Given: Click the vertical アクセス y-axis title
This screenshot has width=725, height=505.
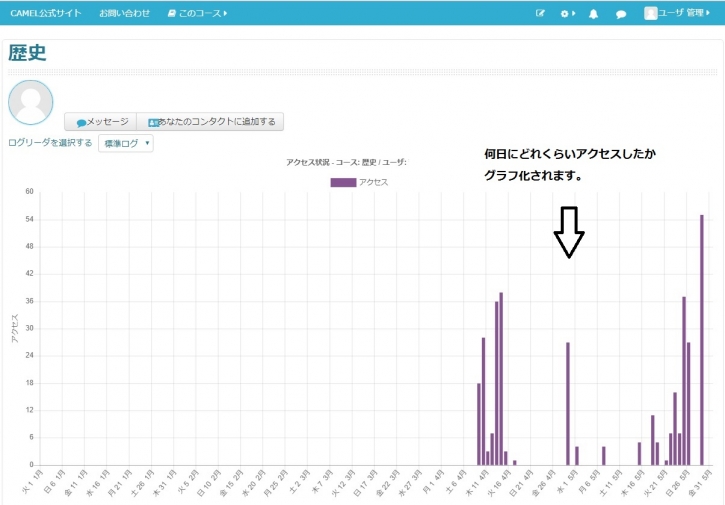Looking at the screenshot, I should [15, 328].
